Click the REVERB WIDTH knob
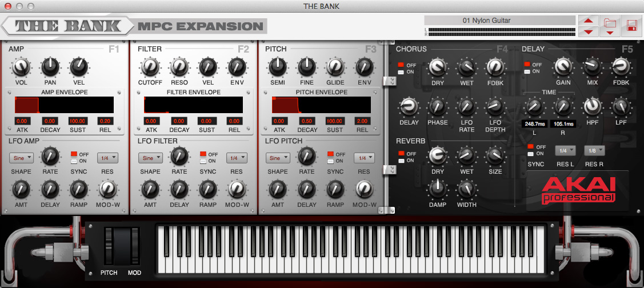Image resolution: width=644 pixels, height=288 pixels. [x=466, y=189]
